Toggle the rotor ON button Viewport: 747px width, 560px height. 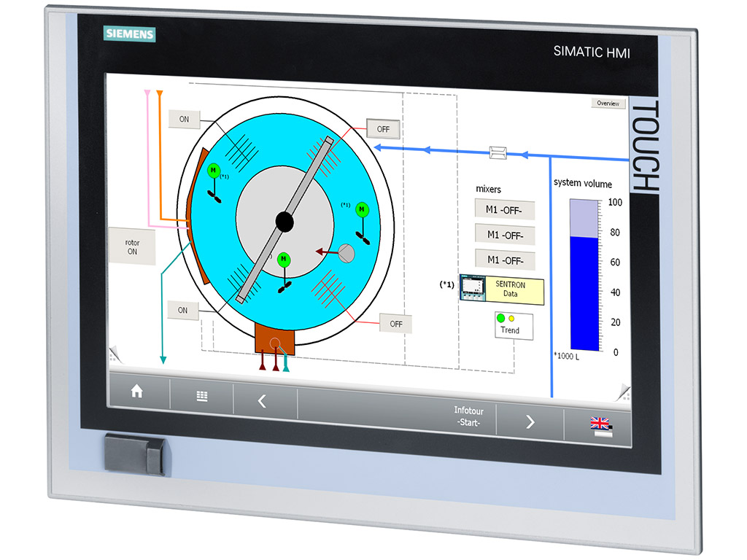point(132,247)
